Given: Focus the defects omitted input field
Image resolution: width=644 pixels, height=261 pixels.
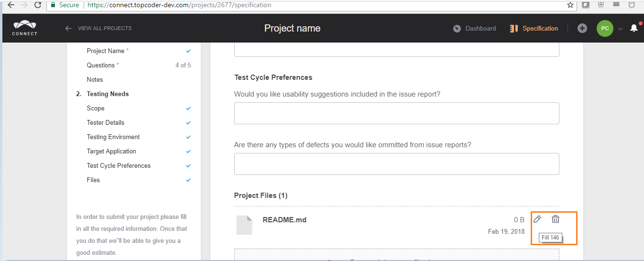Looking at the screenshot, I should point(396,164).
